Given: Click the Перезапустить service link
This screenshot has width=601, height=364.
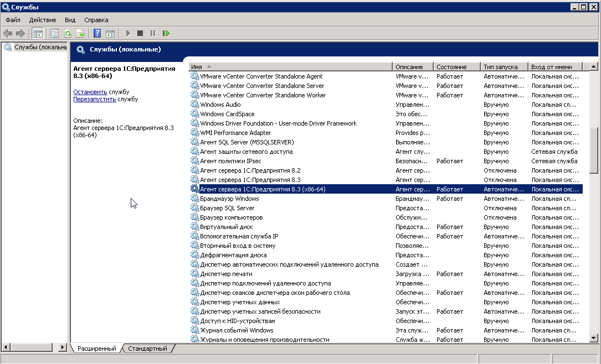Looking at the screenshot, I should 95,99.
